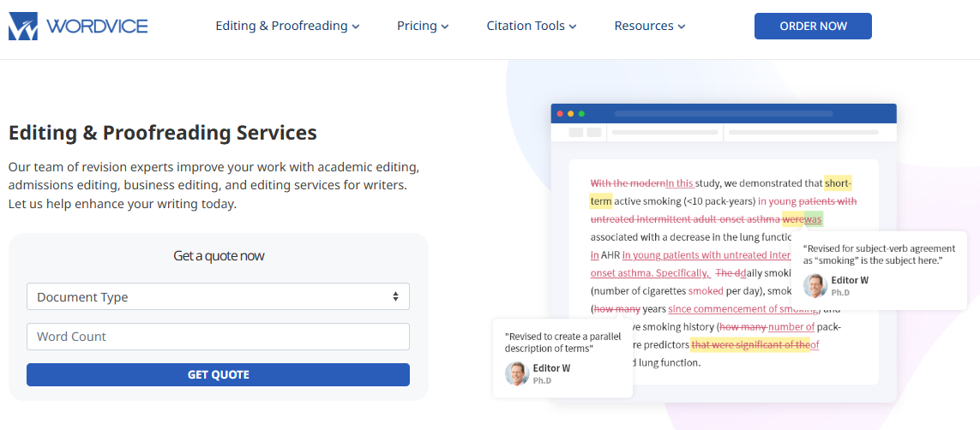Click the 'since commencement of smoking' text
980x430 pixels.
[743, 309]
